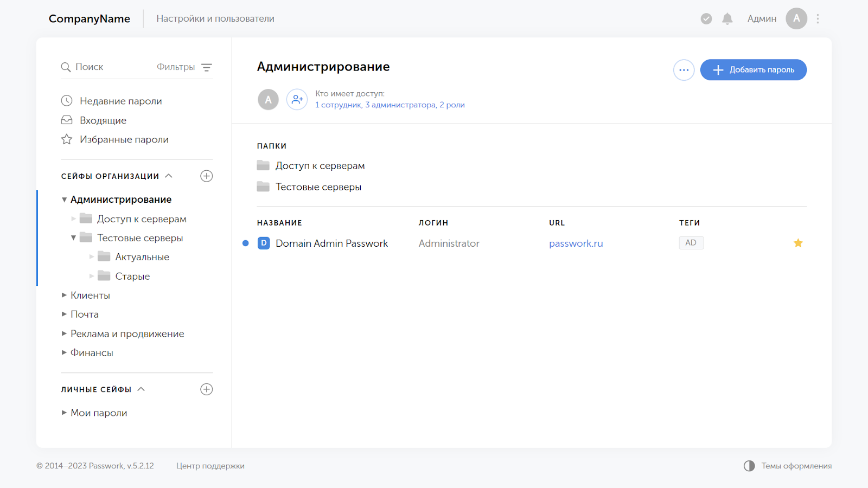Open the filters icon next to Фильтры
The width and height of the screenshot is (868, 488).
207,67
